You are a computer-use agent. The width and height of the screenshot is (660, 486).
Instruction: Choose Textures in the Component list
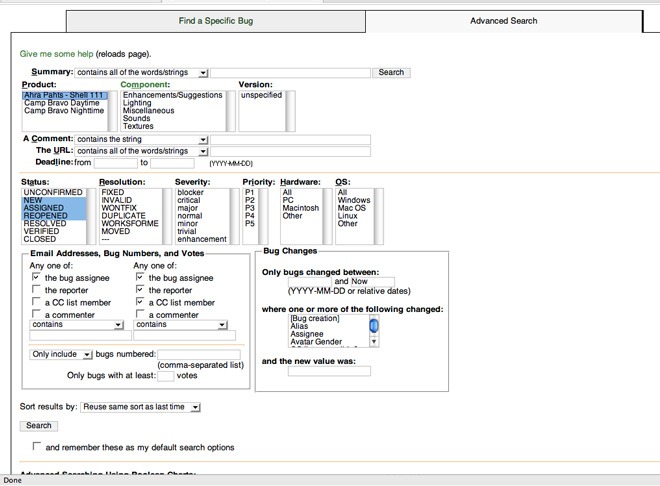tap(138, 126)
